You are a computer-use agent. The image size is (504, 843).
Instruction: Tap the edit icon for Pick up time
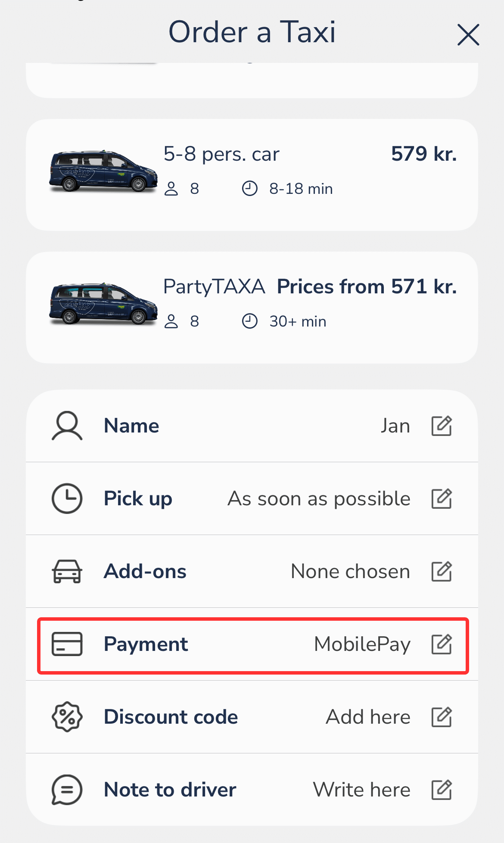pyautogui.click(x=442, y=499)
